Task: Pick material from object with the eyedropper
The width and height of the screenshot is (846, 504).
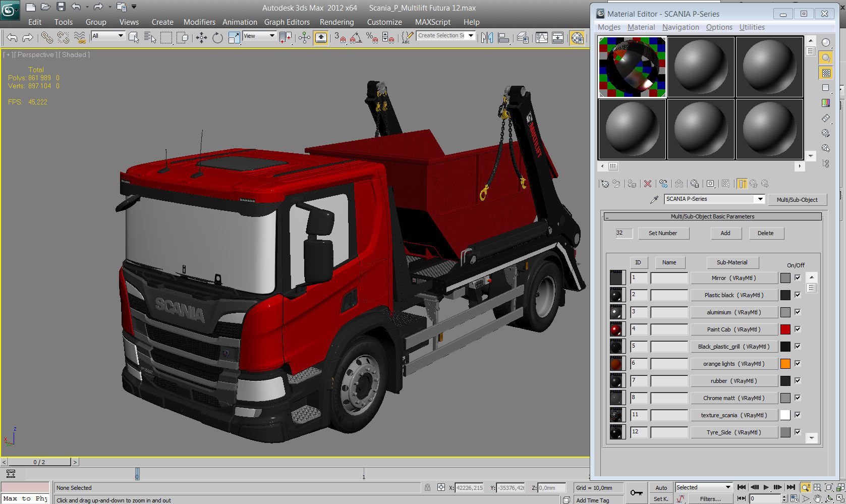Action: 654,200
